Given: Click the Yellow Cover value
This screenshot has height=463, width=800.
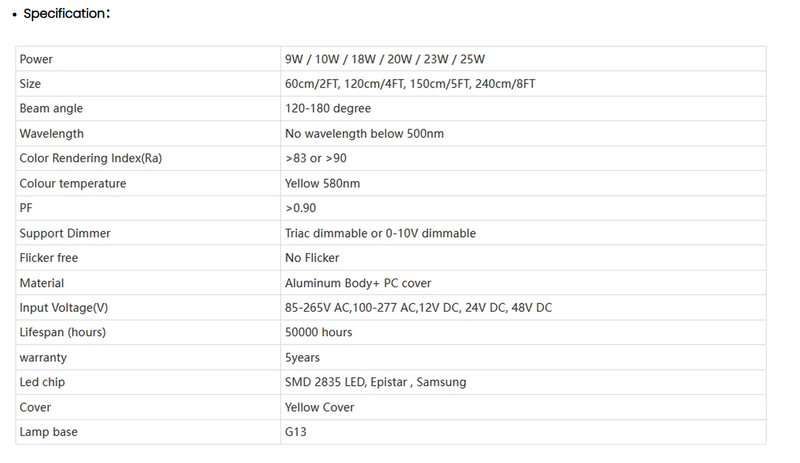Looking at the screenshot, I should [x=319, y=407].
